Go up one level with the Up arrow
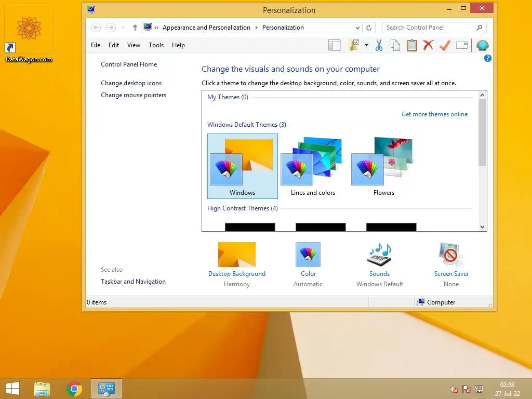The image size is (532, 399). click(135, 28)
